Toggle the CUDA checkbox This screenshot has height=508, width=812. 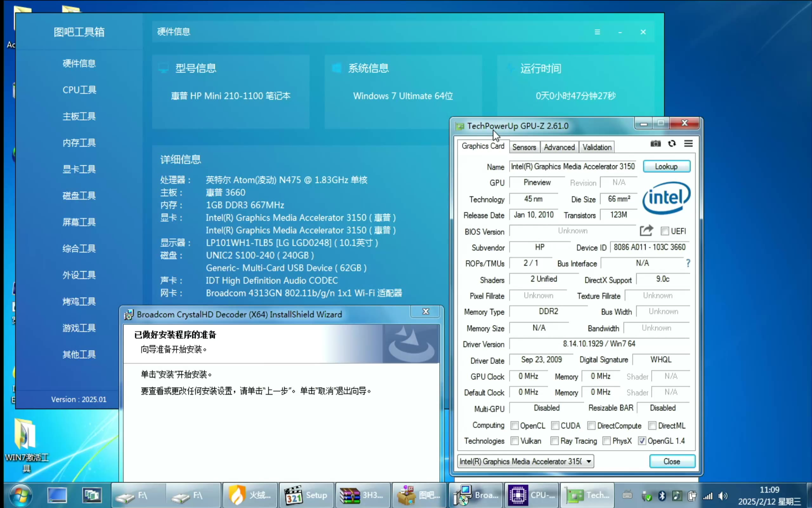coord(555,426)
